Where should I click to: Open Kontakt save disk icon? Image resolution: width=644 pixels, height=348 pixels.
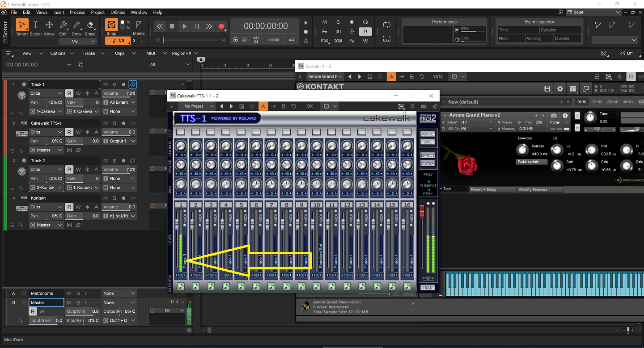pyautogui.click(x=547, y=89)
